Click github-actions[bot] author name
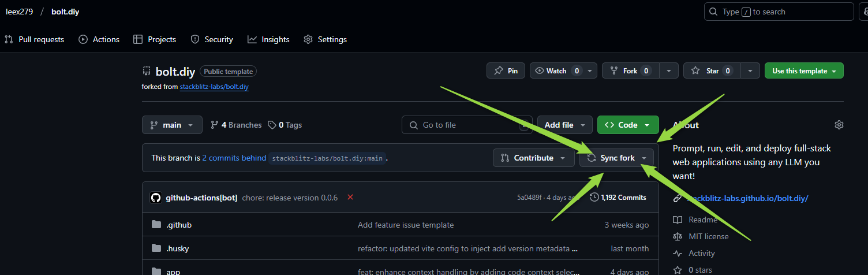 click(x=201, y=198)
